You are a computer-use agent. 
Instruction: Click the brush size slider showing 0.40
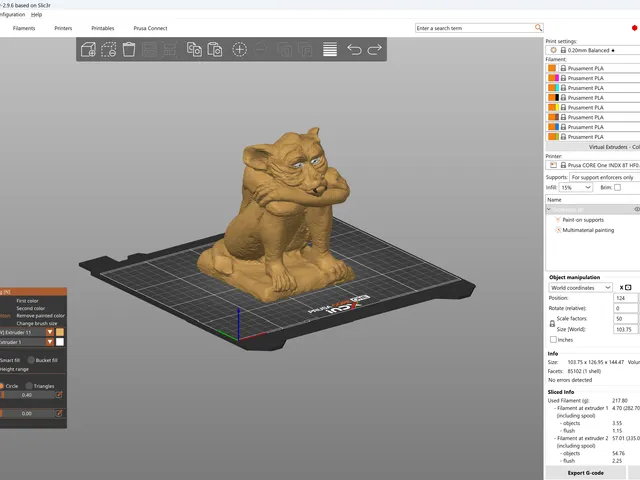coord(27,395)
